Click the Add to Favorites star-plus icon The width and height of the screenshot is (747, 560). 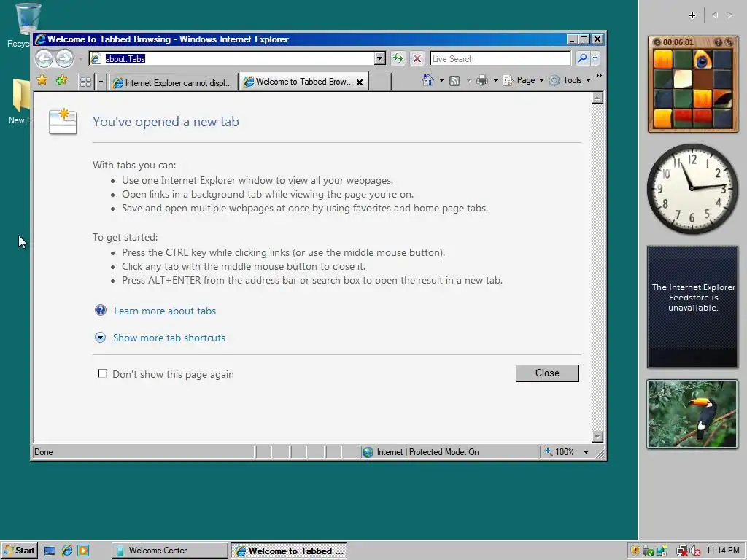(x=61, y=80)
